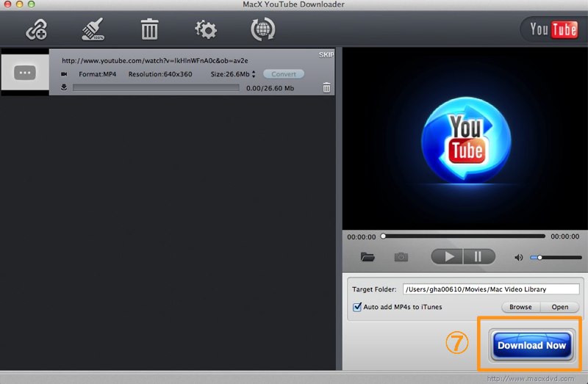
Task: Click the 0.00/26.60 Mb progress text
Action: click(x=270, y=88)
